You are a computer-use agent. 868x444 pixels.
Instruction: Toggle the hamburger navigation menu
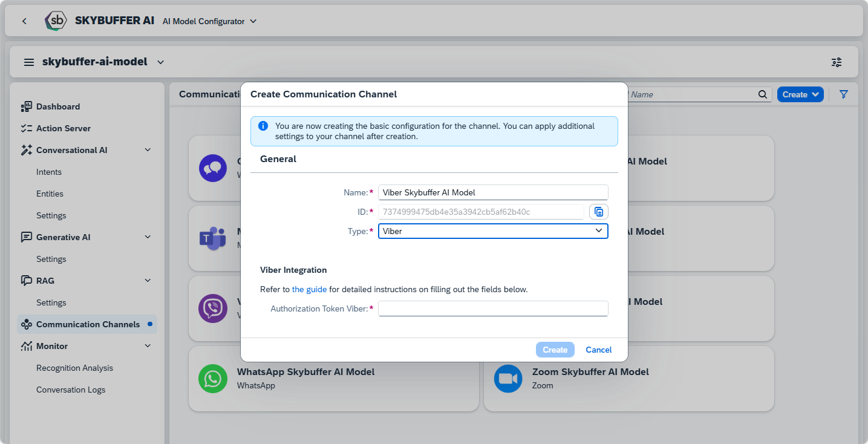click(29, 62)
